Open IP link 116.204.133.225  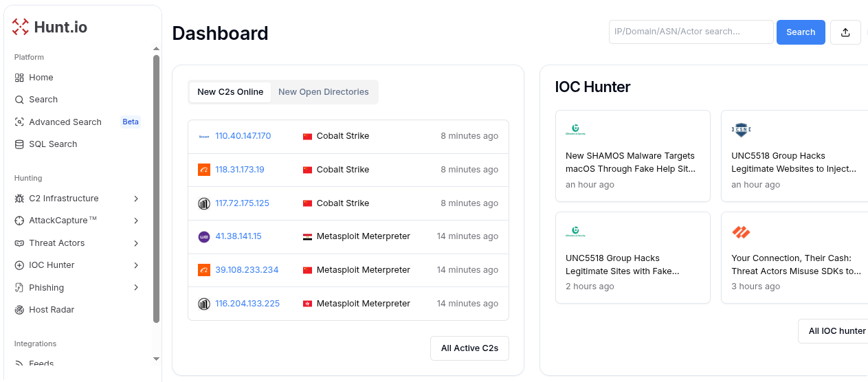247,304
